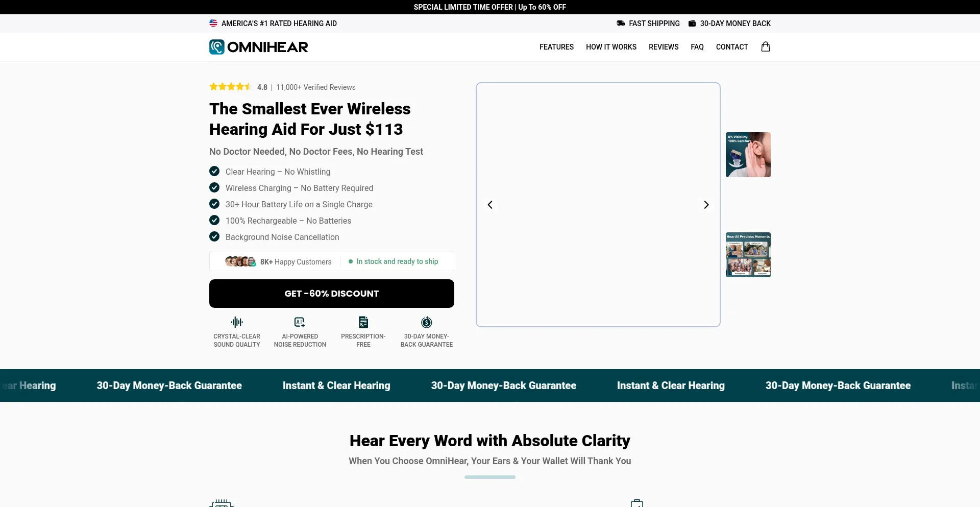Click checkmark beside 100% Rechargeable bullet
This screenshot has width=980, height=507.
pyautogui.click(x=214, y=220)
